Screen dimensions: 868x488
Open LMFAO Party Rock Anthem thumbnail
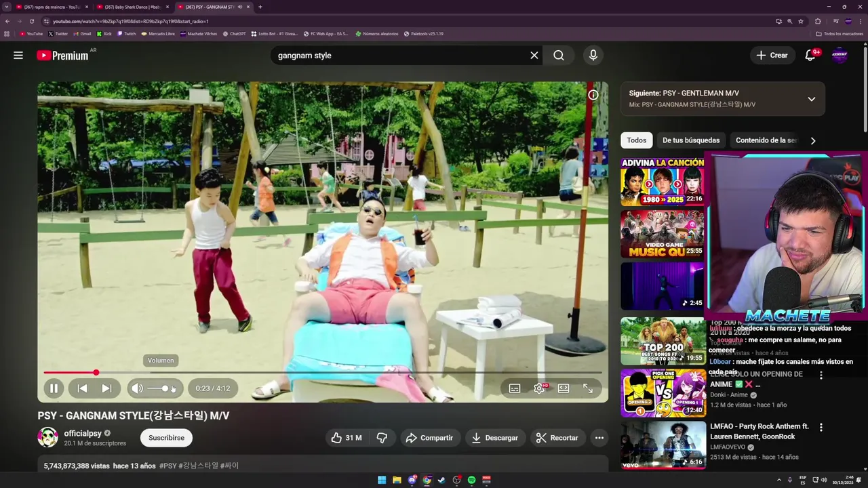663,445
